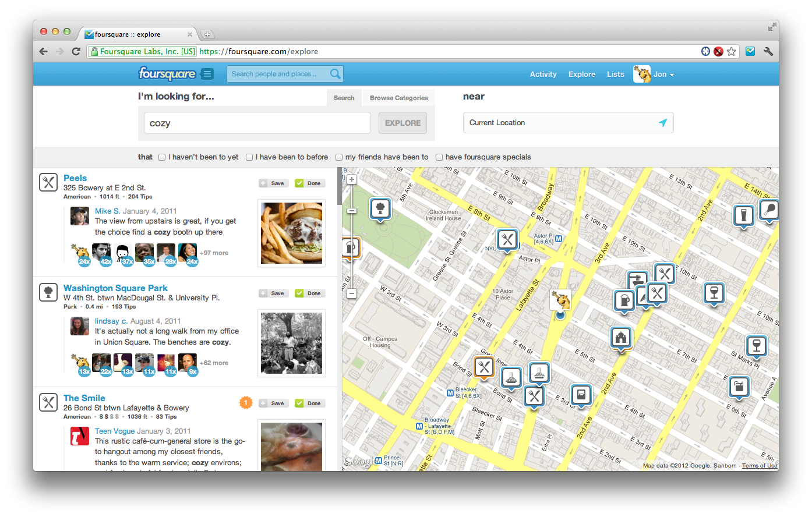Mark Washington Square Park as Done
Image resolution: width=812 pixels, height=517 pixels.
coord(309,293)
